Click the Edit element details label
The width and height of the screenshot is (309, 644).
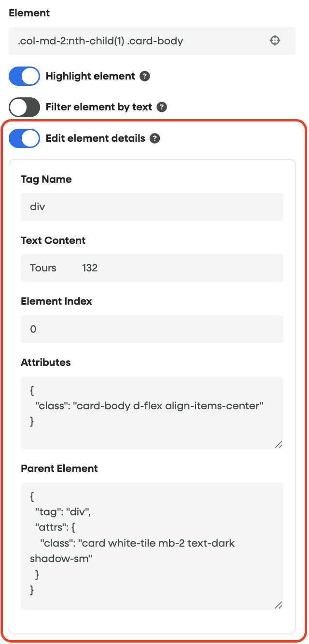click(95, 138)
